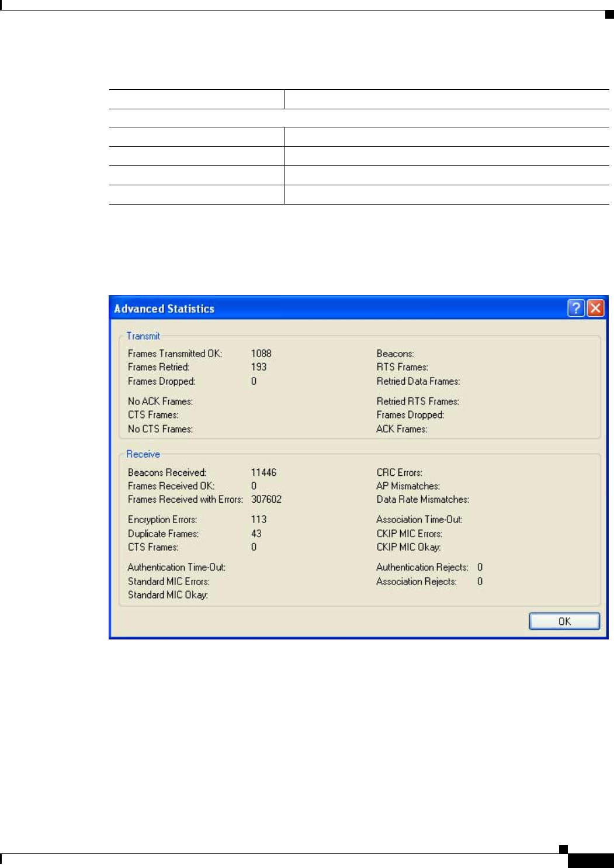The image size is (614, 868).
Task: Click the Association Rejects label
Action: tap(417, 582)
